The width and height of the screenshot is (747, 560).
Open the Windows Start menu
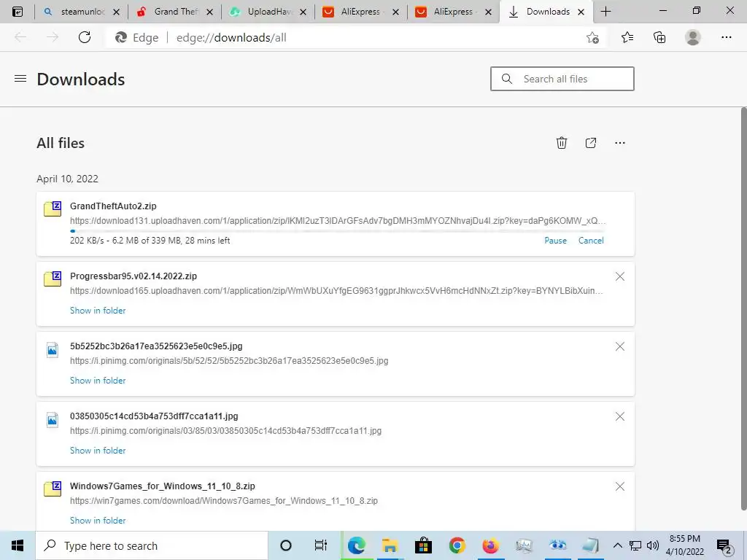(x=18, y=545)
